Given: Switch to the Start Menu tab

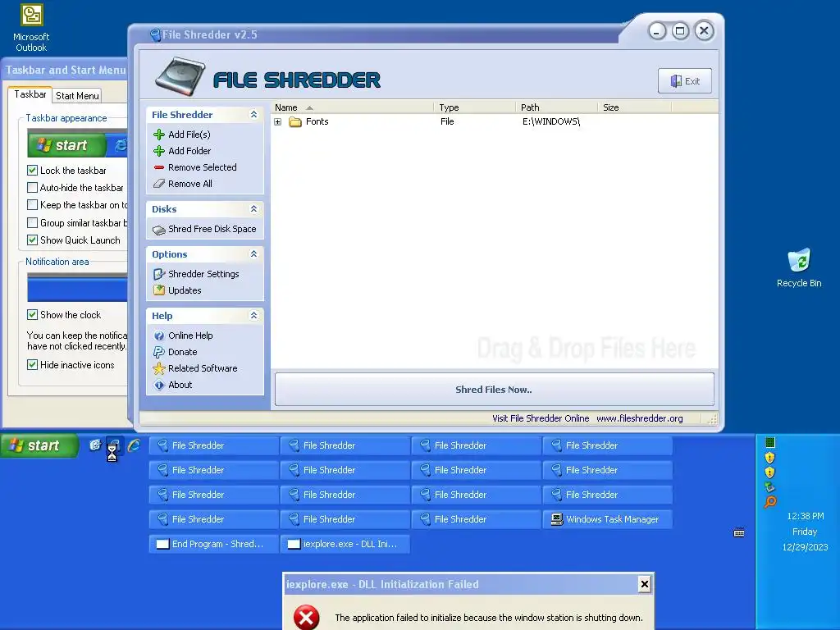Looking at the screenshot, I should tap(77, 95).
